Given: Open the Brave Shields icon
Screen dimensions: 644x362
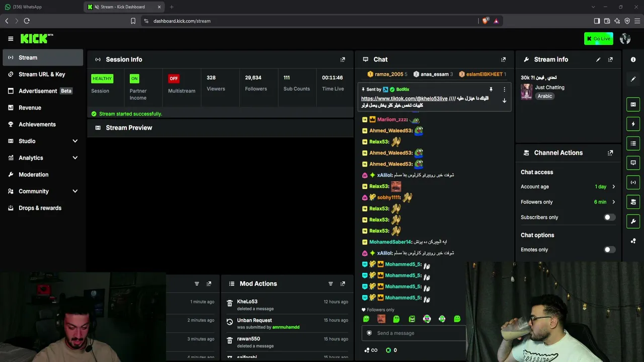Looking at the screenshot, I should [485, 21].
